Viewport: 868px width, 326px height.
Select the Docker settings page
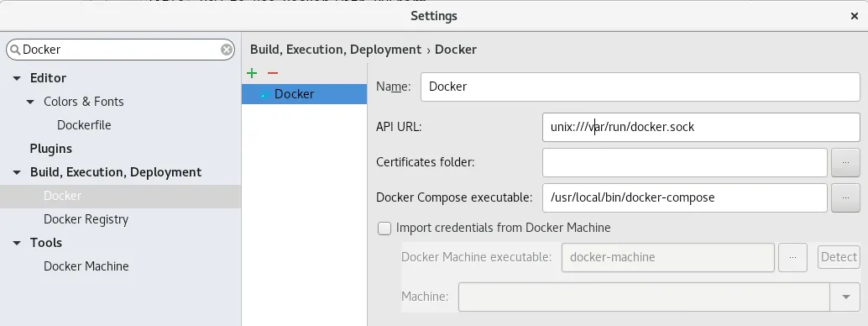point(120,197)
